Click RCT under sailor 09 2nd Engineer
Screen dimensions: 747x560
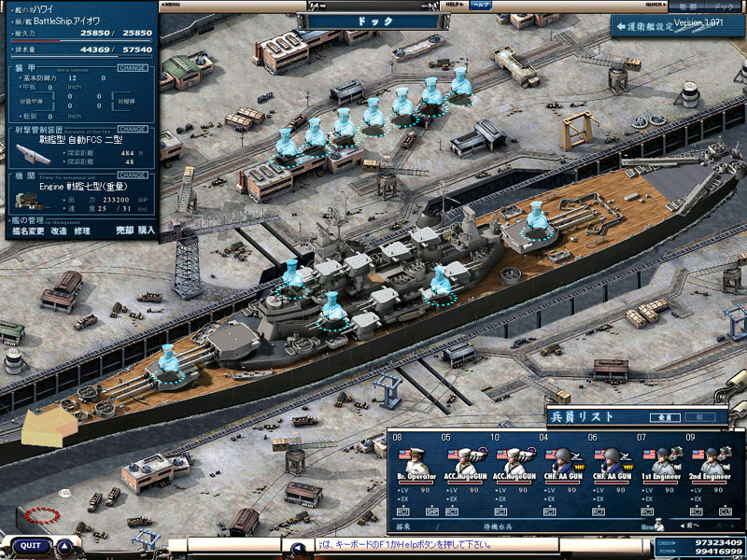697,511
